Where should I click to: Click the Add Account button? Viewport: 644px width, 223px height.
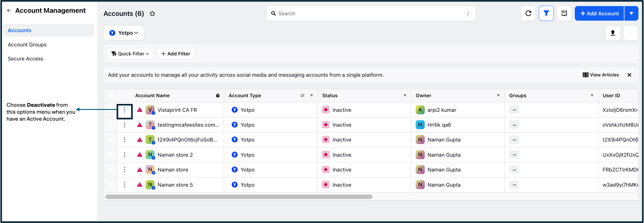[599, 13]
